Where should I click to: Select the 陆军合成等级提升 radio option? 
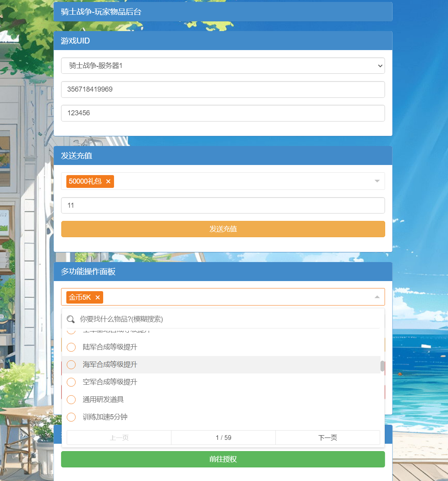point(71,347)
